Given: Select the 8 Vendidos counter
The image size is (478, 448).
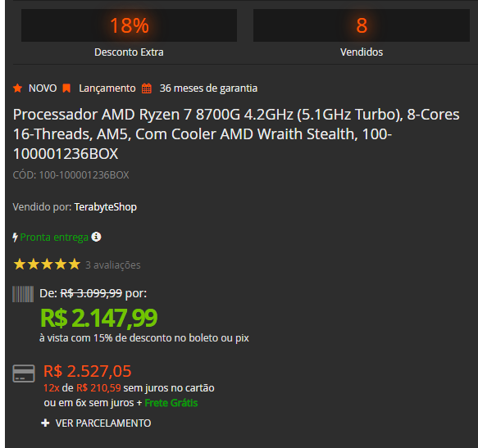Looking at the screenshot, I should tap(362, 25).
